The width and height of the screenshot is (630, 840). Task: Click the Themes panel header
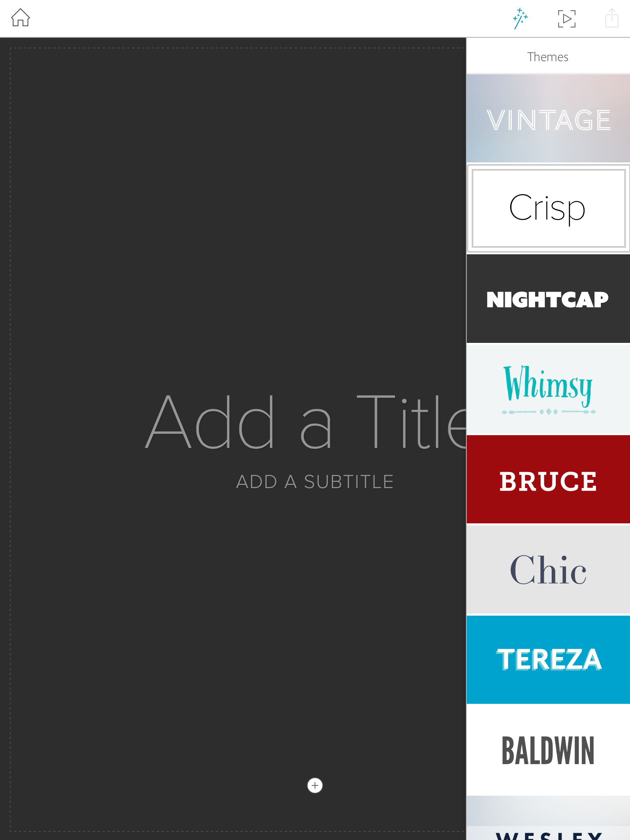(548, 56)
